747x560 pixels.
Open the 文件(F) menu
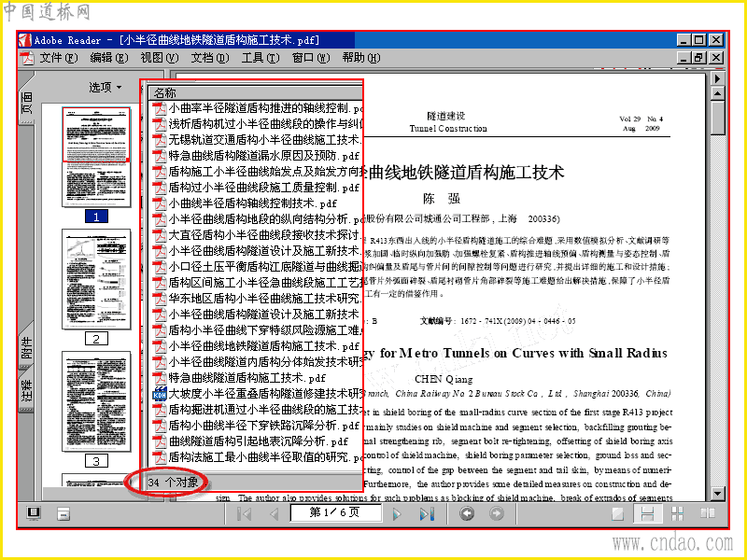[58, 58]
